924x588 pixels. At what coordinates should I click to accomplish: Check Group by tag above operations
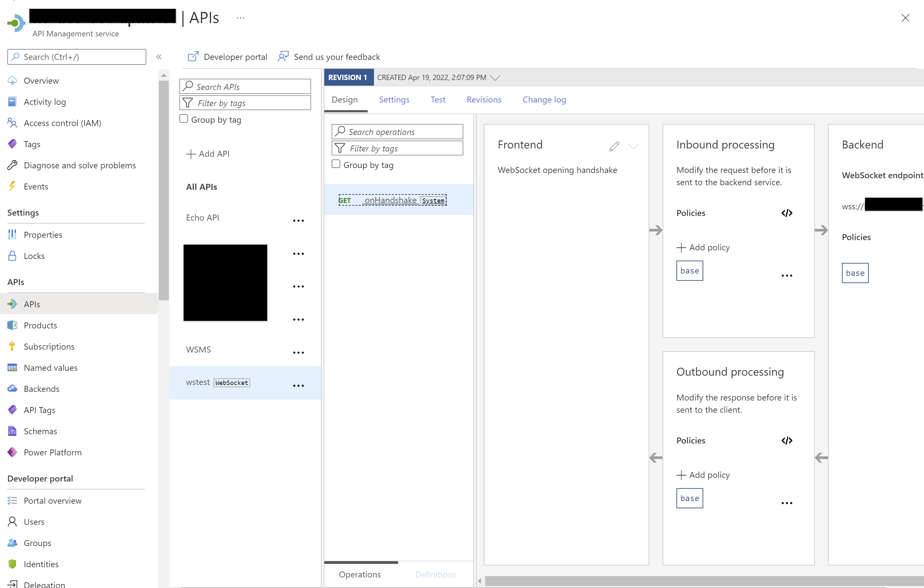[336, 163]
